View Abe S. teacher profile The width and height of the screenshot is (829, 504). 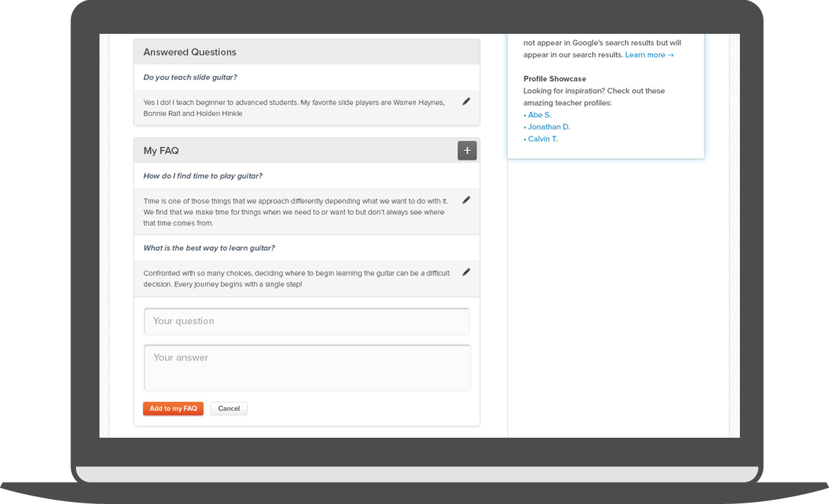pyautogui.click(x=539, y=115)
